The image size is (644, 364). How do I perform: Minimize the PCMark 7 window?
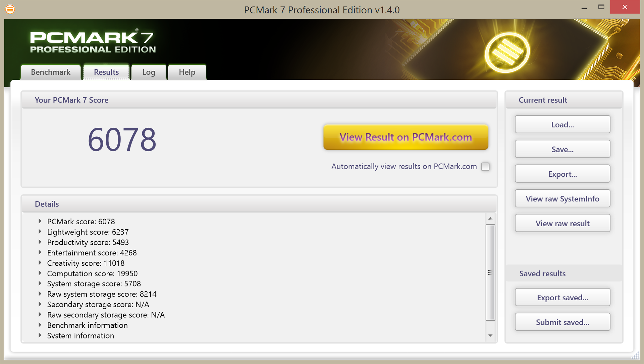(x=584, y=7)
